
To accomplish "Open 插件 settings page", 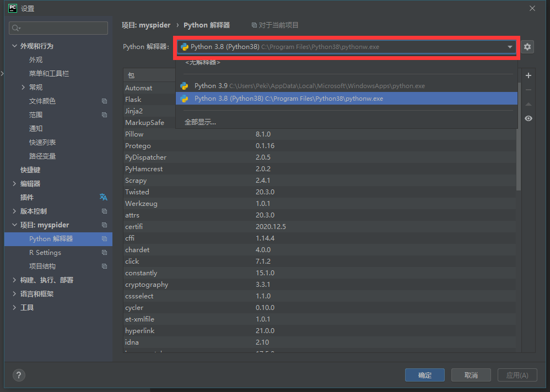I will pyautogui.click(x=27, y=197).
